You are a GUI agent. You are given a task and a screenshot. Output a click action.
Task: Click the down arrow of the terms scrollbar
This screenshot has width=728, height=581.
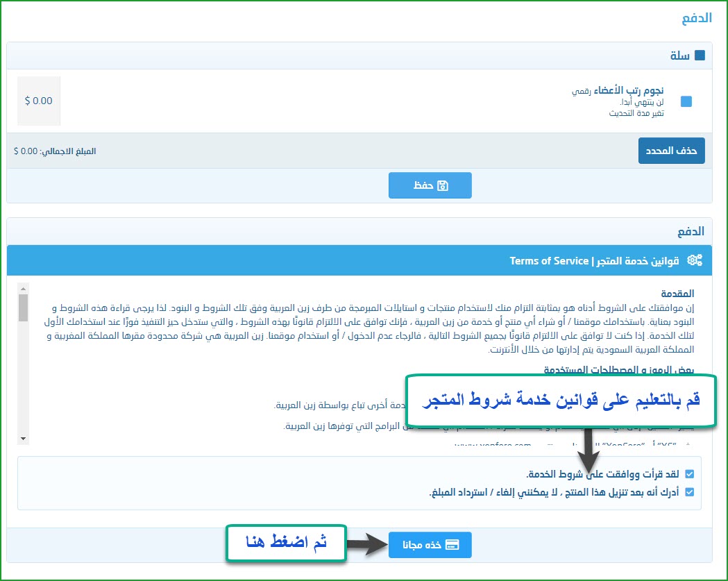click(x=23, y=439)
